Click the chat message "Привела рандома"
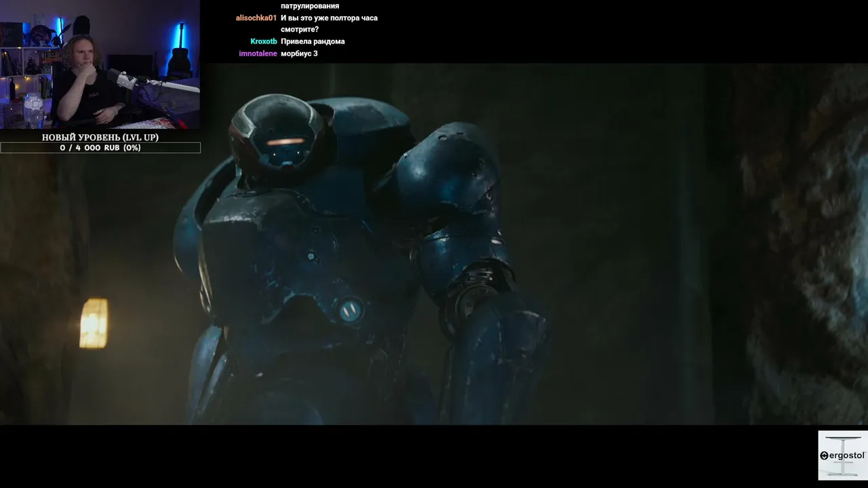The height and width of the screenshot is (488, 868). [x=313, y=41]
